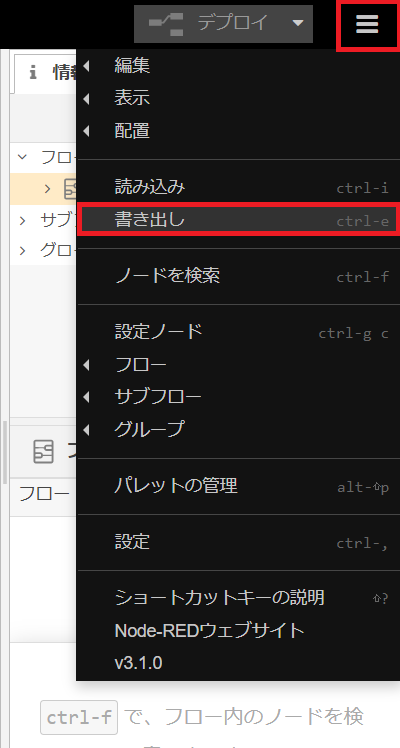Expand the グループ submenu

(x=238, y=429)
